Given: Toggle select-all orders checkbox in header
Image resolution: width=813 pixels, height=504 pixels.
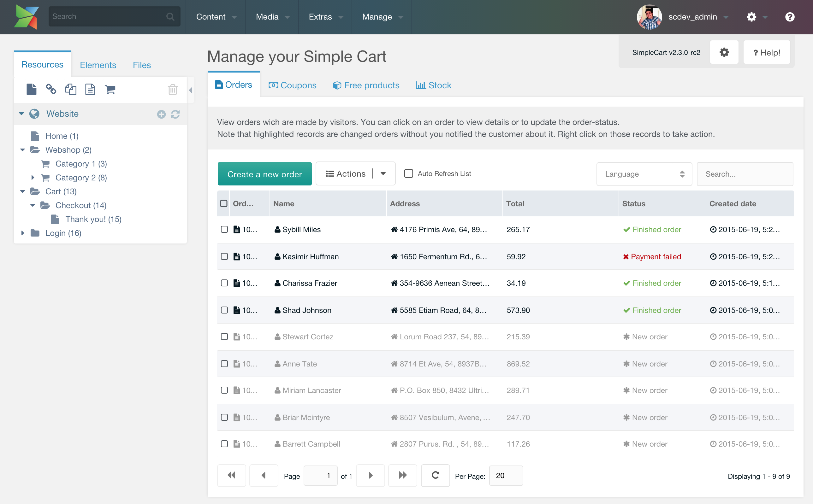Looking at the screenshot, I should pos(224,204).
